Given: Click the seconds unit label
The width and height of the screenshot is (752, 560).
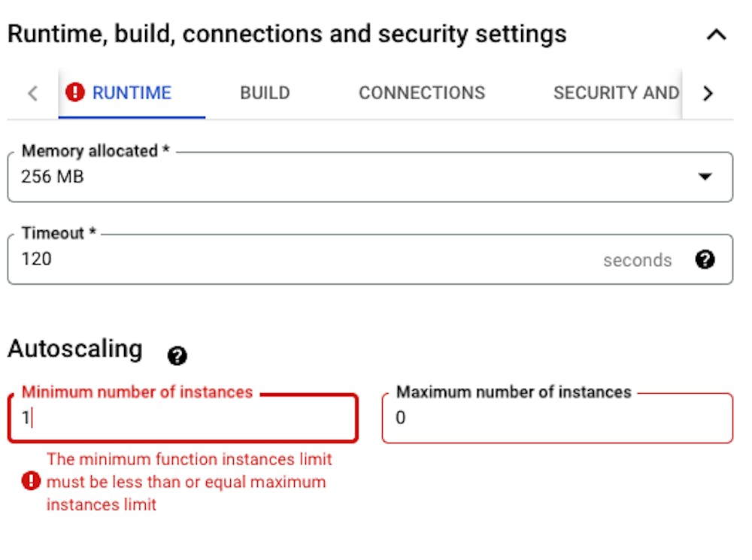Looking at the screenshot, I should (x=638, y=260).
